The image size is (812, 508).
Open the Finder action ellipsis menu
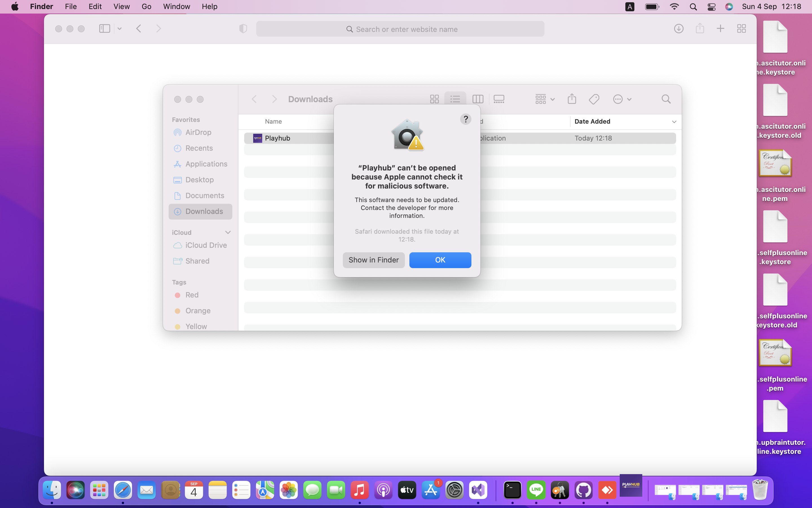pos(622,99)
